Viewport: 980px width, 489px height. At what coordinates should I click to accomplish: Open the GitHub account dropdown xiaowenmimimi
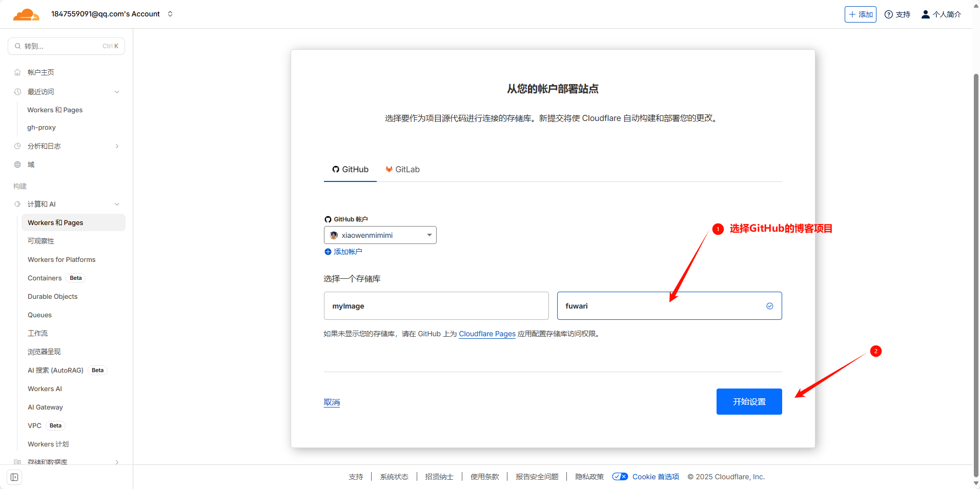pos(380,235)
